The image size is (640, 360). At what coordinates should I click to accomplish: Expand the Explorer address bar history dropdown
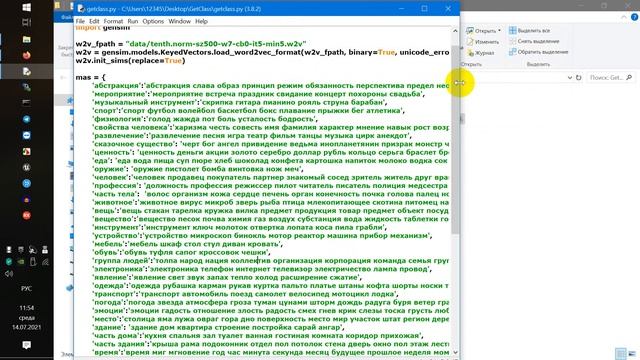pyautogui.click(x=570, y=78)
